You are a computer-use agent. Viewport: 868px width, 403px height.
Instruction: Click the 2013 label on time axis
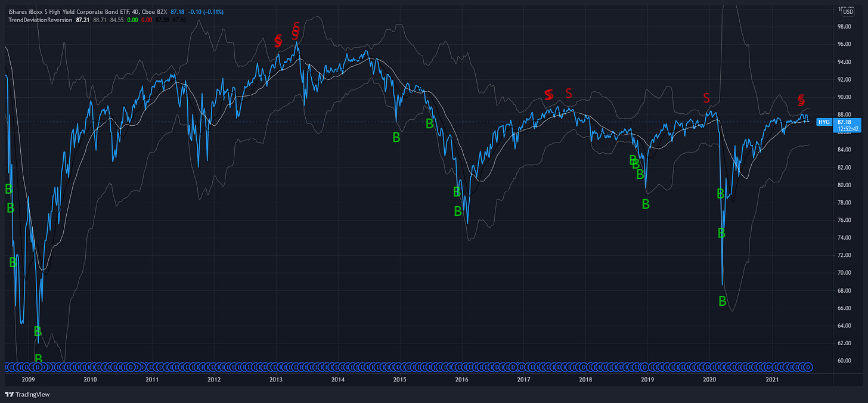click(276, 379)
